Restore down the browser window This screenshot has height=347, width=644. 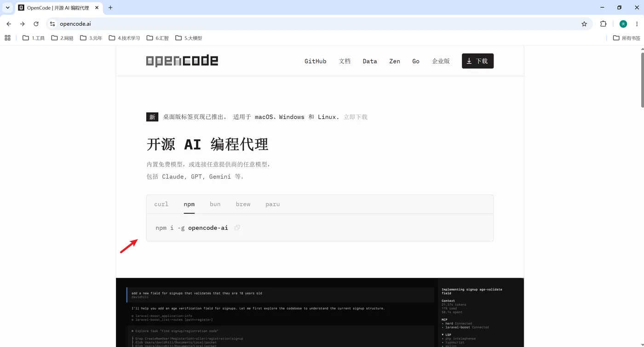(619, 7)
